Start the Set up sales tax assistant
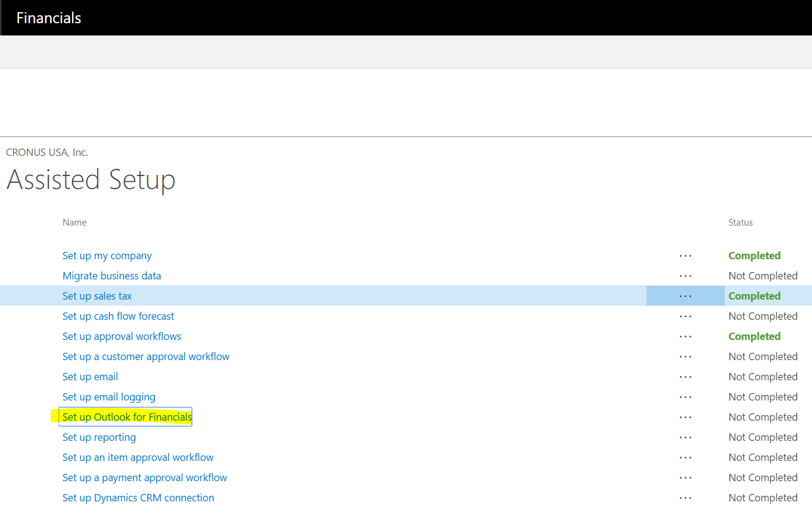The width and height of the screenshot is (812, 516). [x=97, y=295]
